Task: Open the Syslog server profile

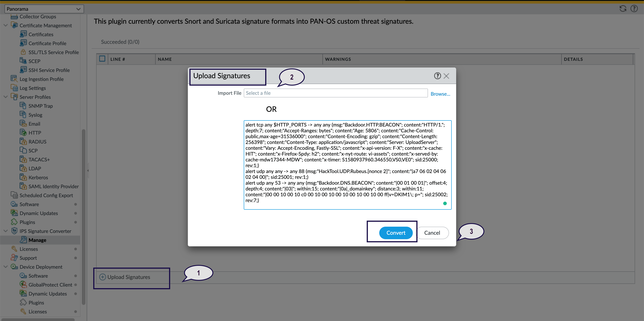Action: (x=36, y=114)
